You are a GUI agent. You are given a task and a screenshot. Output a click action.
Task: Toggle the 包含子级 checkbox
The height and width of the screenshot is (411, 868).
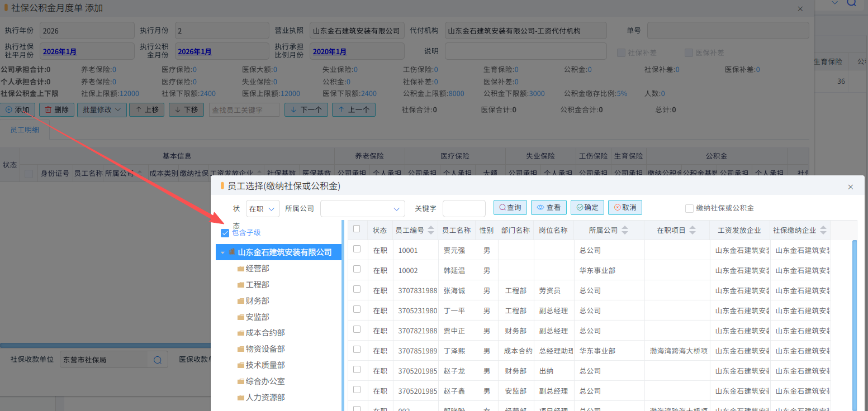coord(225,233)
